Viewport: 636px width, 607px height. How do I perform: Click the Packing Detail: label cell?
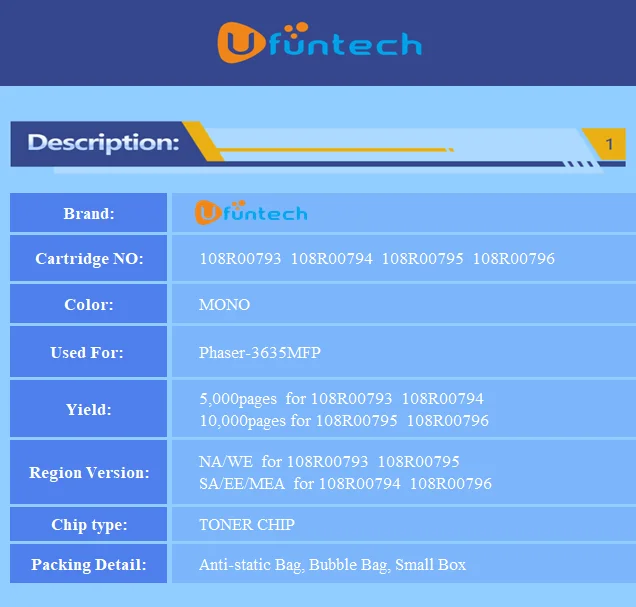(88, 564)
